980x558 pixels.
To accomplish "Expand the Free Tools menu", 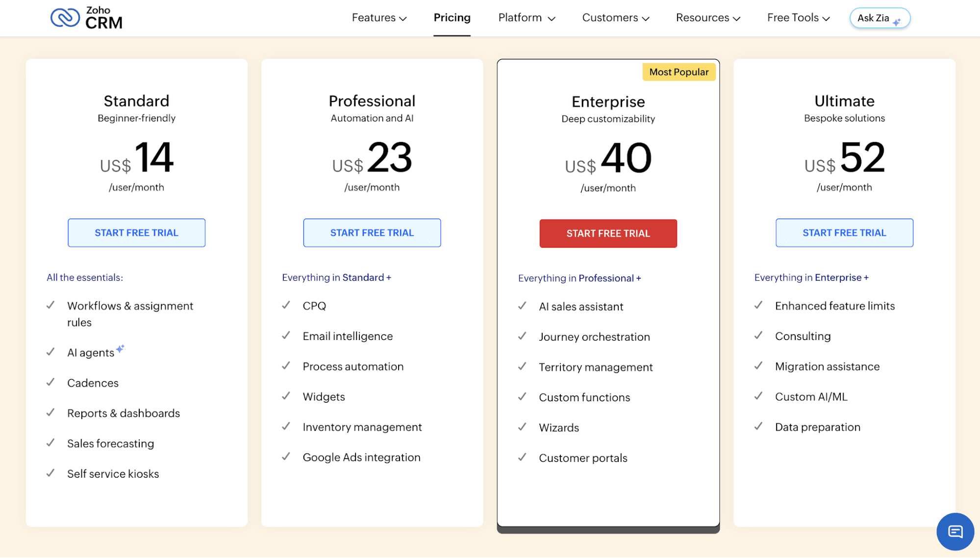I will point(799,18).
